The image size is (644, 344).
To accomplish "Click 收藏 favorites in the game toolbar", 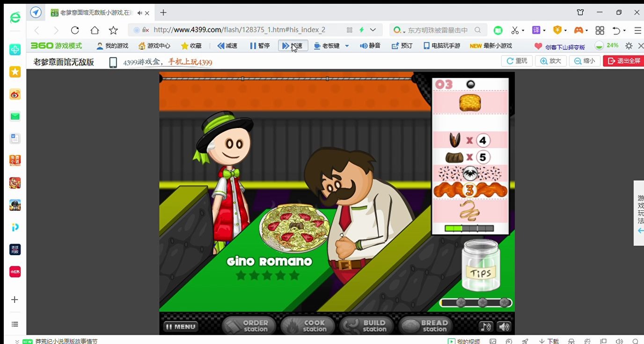I will click(x=191, y=46).
